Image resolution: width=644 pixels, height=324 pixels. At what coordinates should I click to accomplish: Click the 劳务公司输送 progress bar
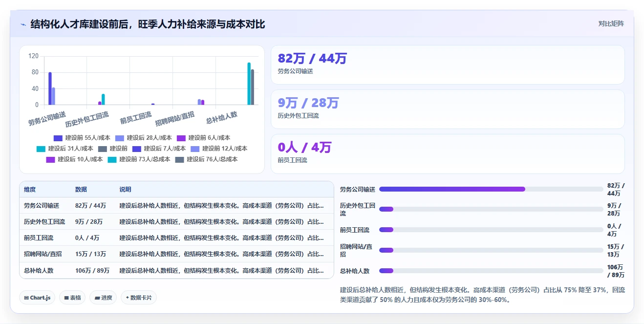pos(491,189)
